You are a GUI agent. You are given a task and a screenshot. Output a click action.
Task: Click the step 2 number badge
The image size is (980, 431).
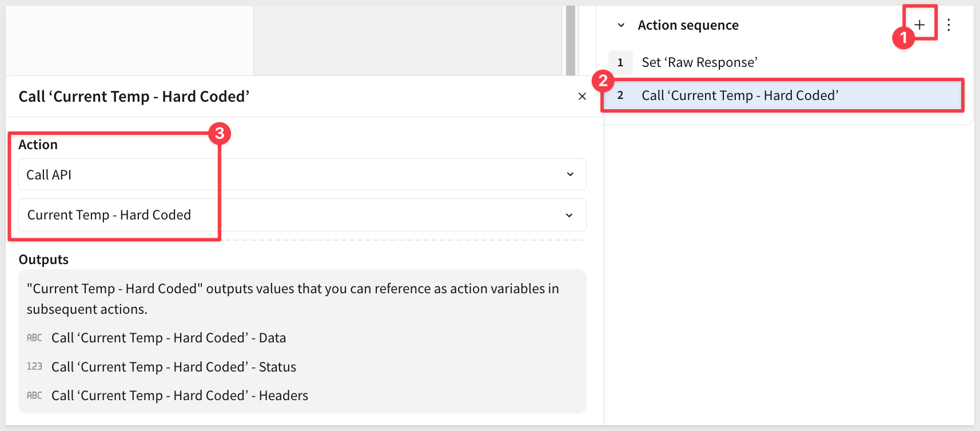click(620, 95)
